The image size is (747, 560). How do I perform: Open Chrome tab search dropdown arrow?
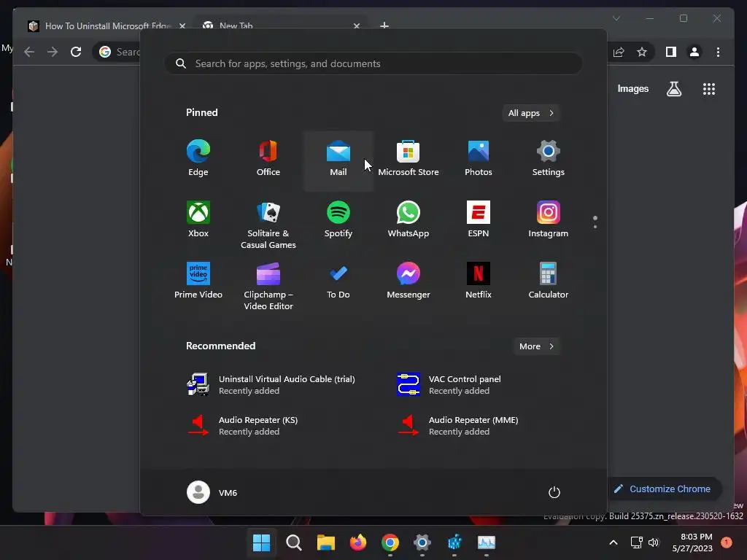(616, 18)
